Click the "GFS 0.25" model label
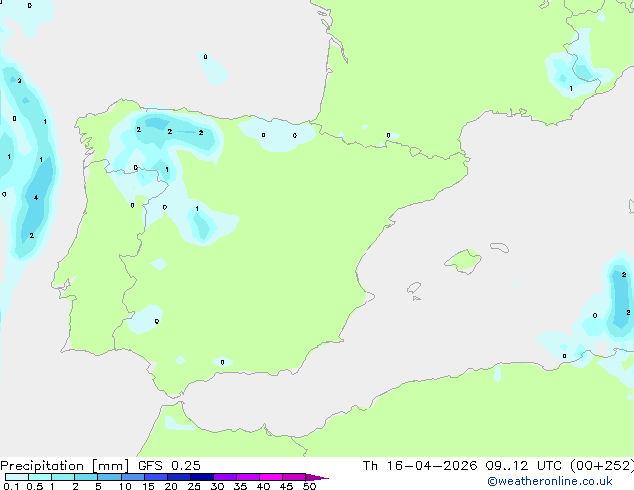 click(x=169, y=466)
